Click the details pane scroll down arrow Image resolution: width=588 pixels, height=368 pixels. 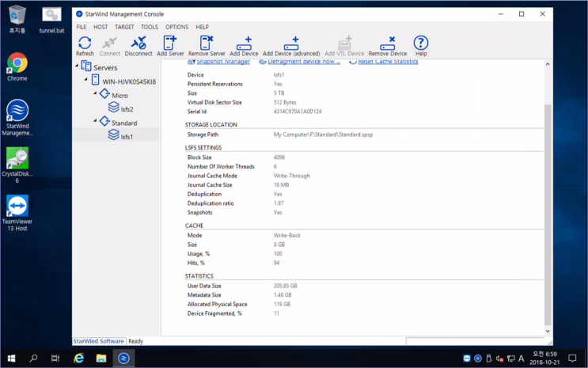click(x=548, y=332)
